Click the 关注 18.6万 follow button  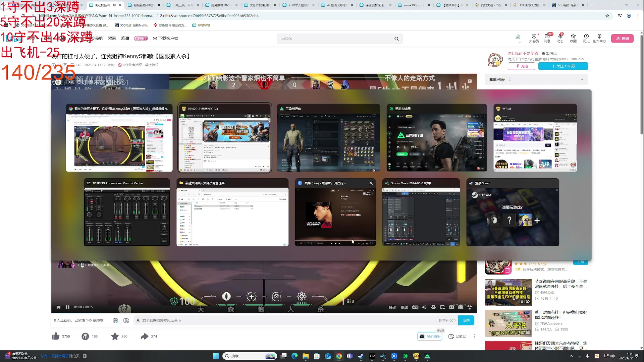click(563, 66)
